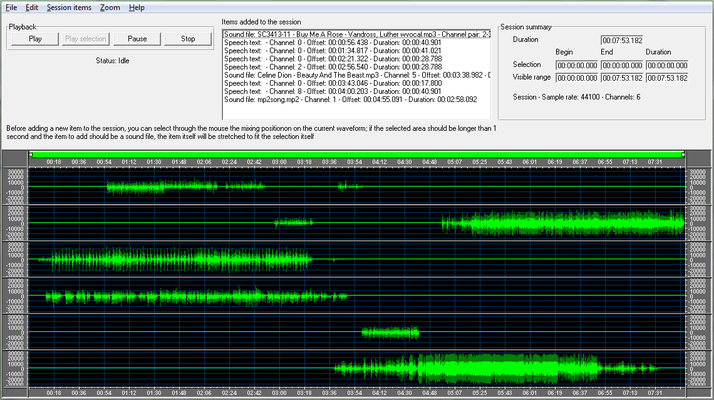Stop the playback
The image size is (714, 400).
pos(188,39)
